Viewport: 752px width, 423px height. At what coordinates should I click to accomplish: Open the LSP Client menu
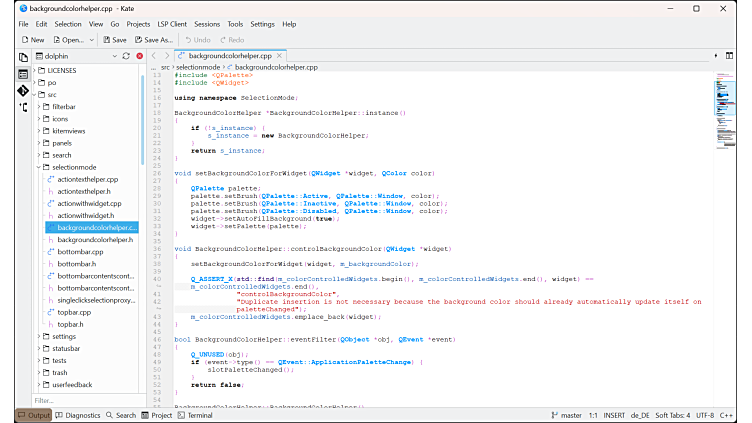[170, 23]
